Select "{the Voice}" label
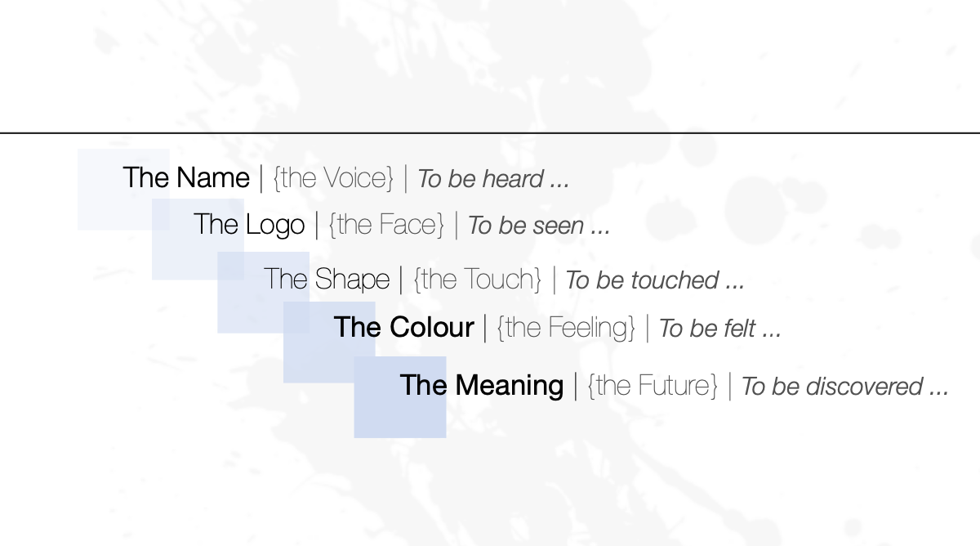This screenshot has width=980, height=546. [x=333, y=178]
